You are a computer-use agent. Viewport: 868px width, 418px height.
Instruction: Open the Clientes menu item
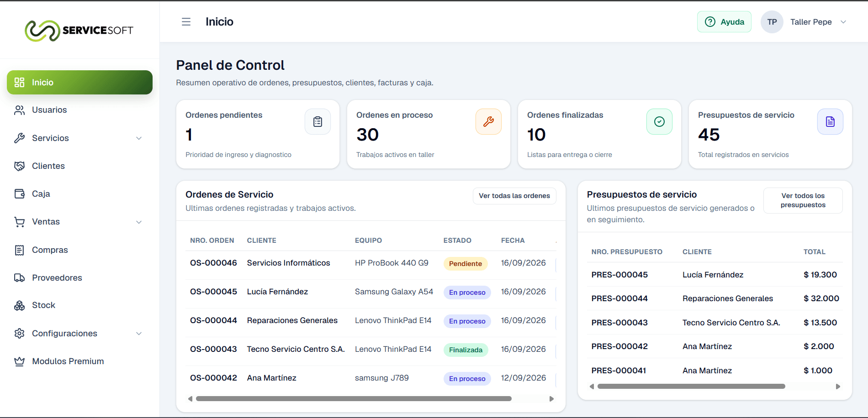[79, 166]
